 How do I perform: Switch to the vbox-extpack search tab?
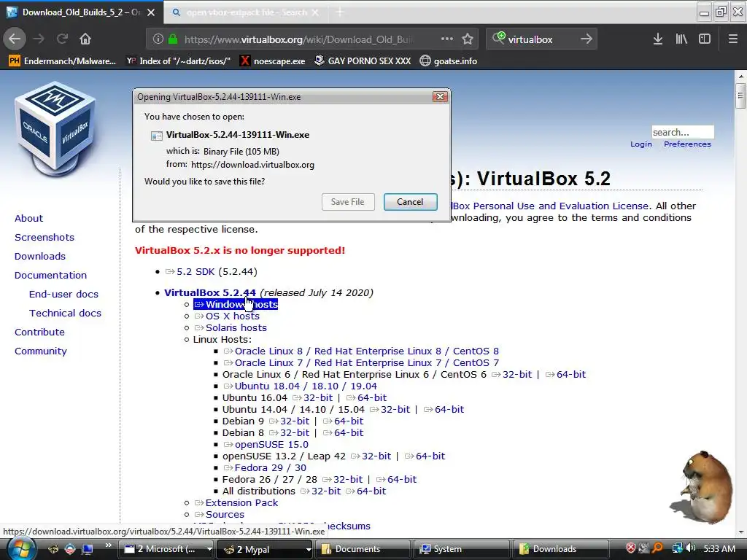click(x=246, y=12)
